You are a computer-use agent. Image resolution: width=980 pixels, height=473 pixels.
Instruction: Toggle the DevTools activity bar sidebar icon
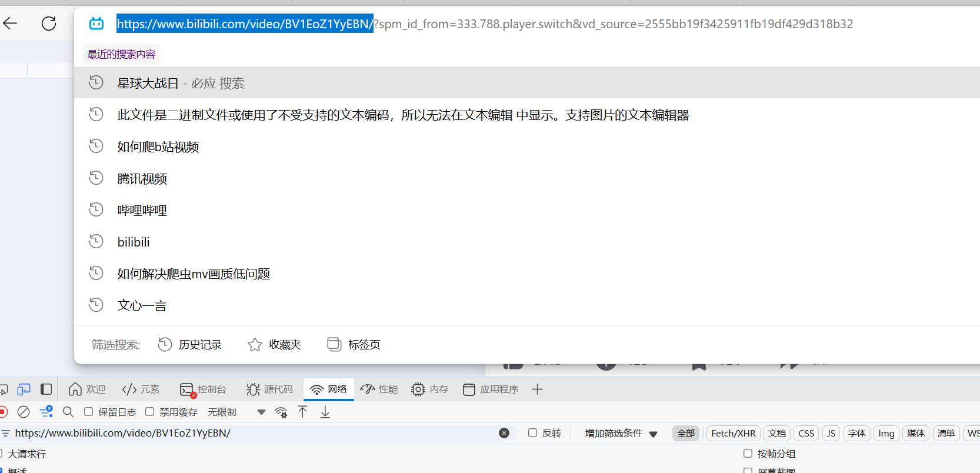(46, 389)
